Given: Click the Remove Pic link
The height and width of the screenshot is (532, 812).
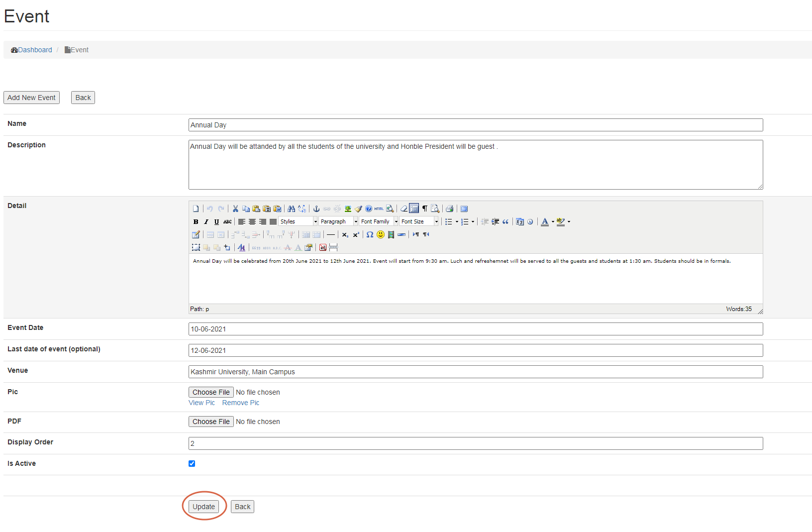Looking at the screenshot, I should coord(240,403).
